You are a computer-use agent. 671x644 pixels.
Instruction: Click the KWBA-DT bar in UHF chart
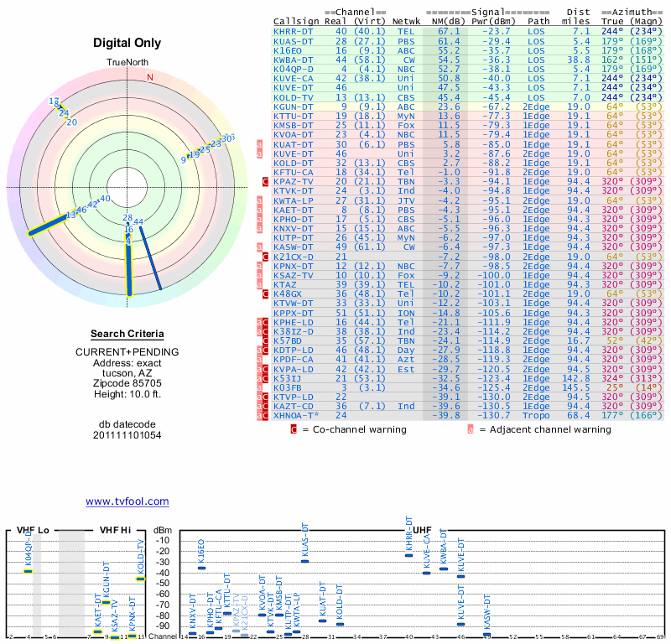click(444, 569)
